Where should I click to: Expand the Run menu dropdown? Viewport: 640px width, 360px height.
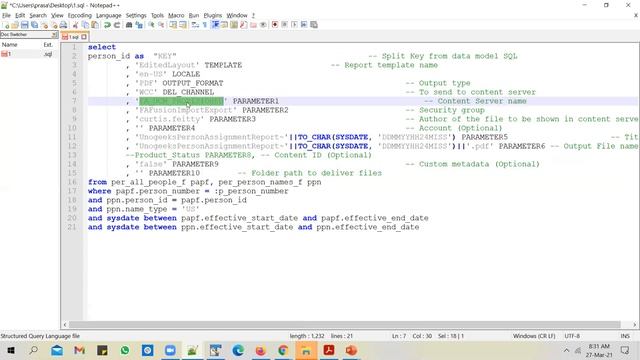[x=194, y=15]
